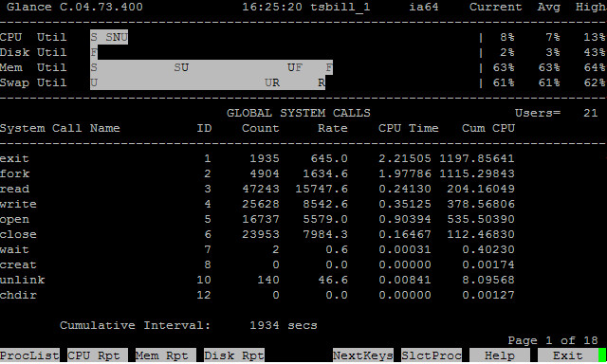Click the read rate value 15747.6
This screenshot has width=607, height=364.
(x=322, y=189)
